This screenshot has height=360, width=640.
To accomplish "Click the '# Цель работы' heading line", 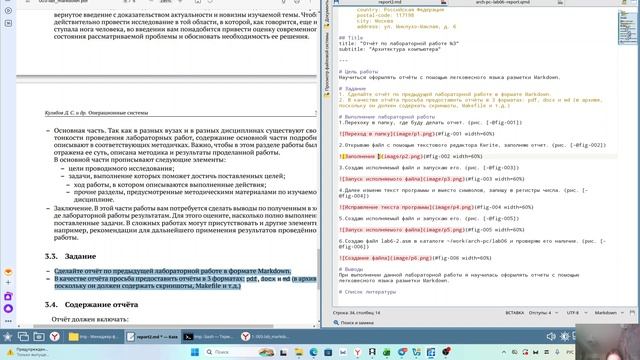I will point(358,71).
